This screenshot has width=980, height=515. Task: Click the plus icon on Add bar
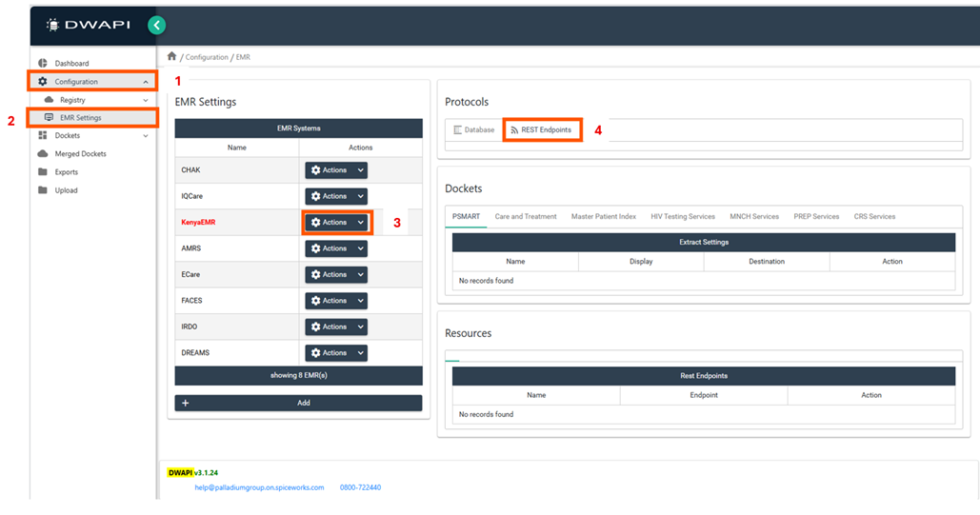(x=185, y=403)
